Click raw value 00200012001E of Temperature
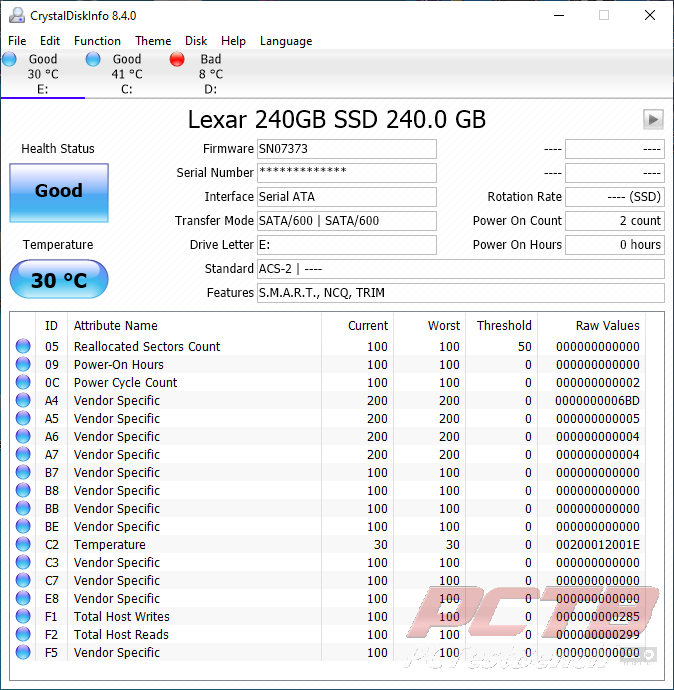Image resolution: width=674 pixels, height=690 pixels. pyautogui.click(x=597, y=545)
